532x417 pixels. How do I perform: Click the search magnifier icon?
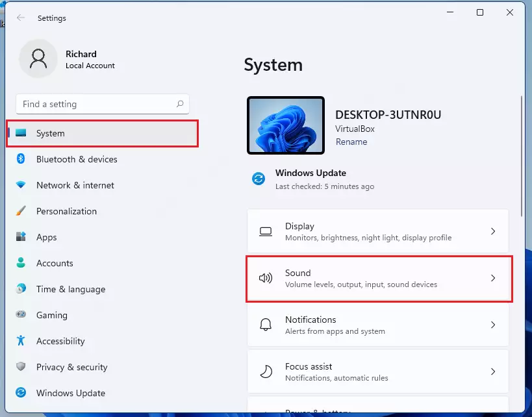pyautogui.click(x=180, y=104)
